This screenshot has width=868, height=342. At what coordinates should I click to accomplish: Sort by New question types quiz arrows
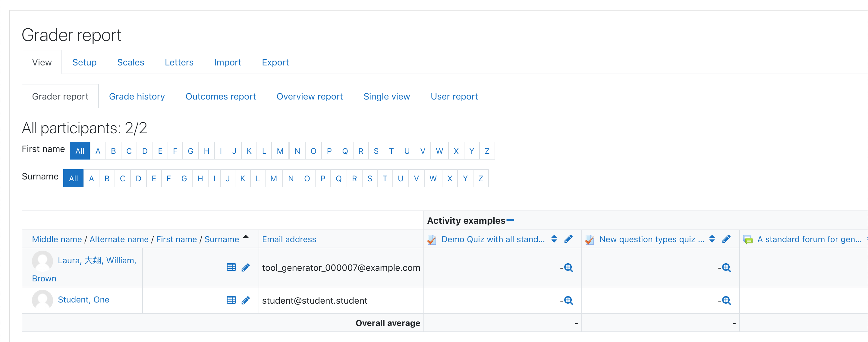click(712, 239)
